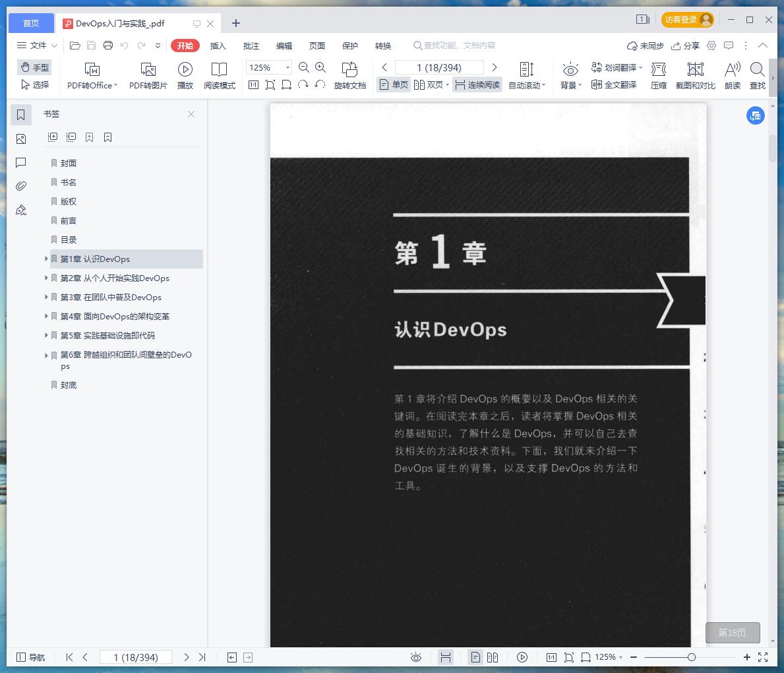The height and width of the screenshot is (673, 784).
Task: Open thumbnails panel icon in sidebar
Action: pyautogui.click(x=21, y=139)
